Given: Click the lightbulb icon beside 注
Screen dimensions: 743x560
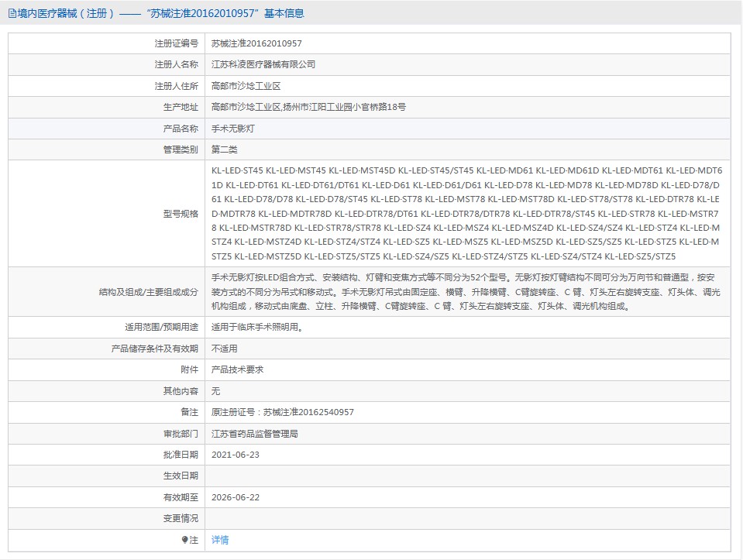Looking at the screenshot, I should (x=184, y=540).
